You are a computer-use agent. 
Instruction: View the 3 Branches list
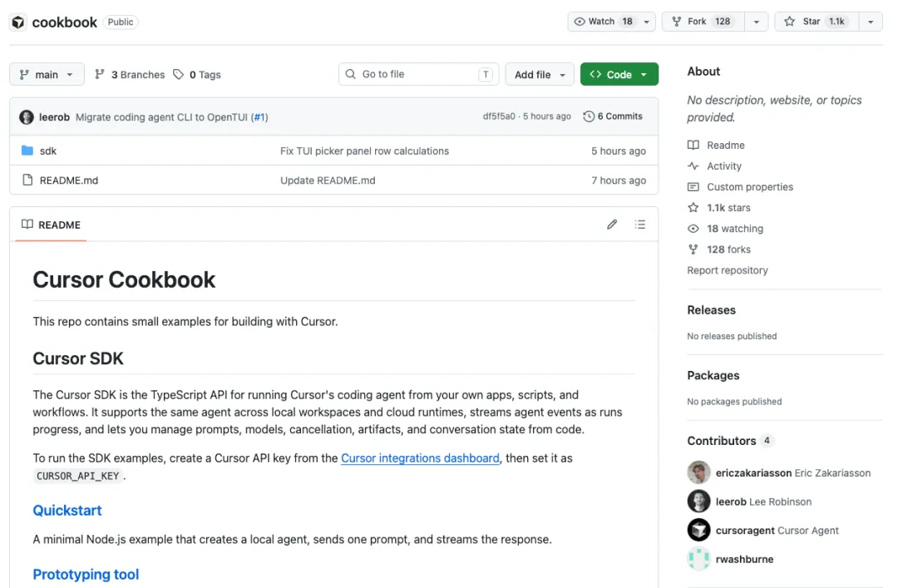pyautogui.click(x=130, y=75)
